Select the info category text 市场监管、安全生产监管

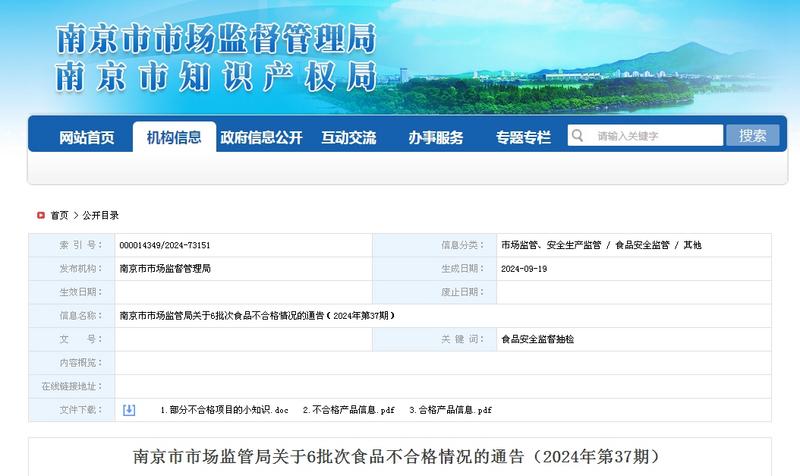click(x=551, y=245)
